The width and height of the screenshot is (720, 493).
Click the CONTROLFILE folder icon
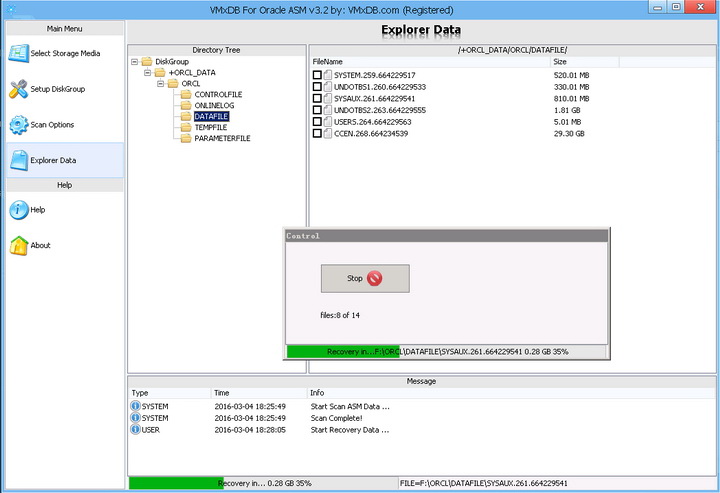tap(186, 95)
